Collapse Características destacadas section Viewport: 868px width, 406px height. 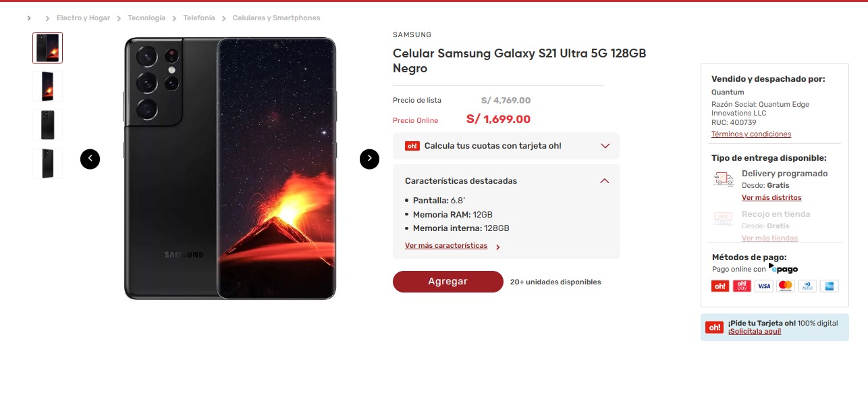pyautogui.click(x=605, y=181)
